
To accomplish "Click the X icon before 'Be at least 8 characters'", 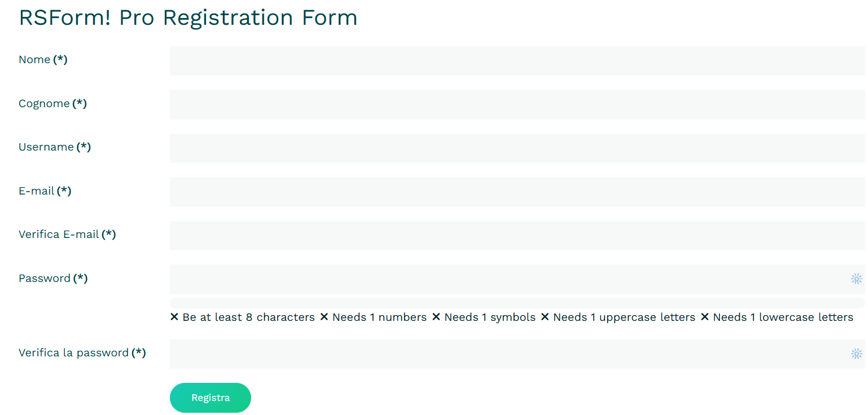I will pos(174,317).
